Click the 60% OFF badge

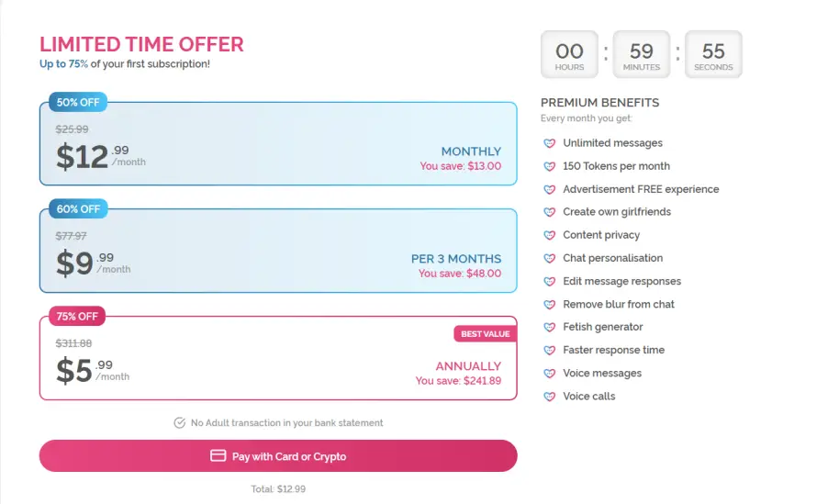(78, 208)
